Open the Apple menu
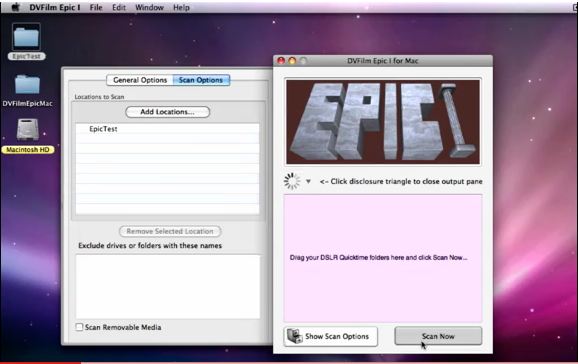 [15, 7]
